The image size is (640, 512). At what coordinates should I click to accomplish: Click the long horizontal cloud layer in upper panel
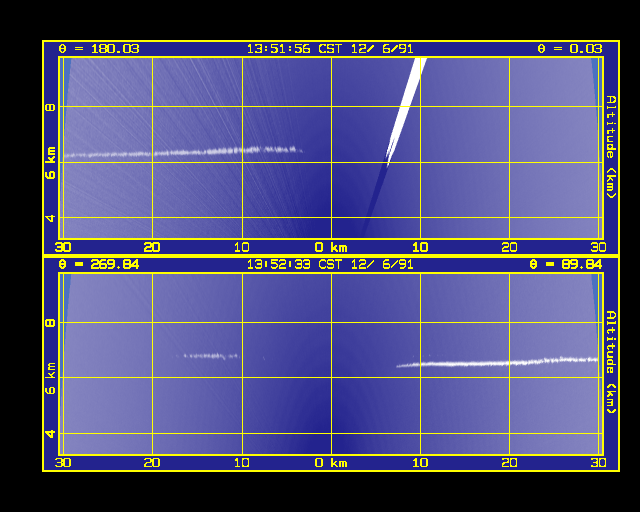[183, 152]
